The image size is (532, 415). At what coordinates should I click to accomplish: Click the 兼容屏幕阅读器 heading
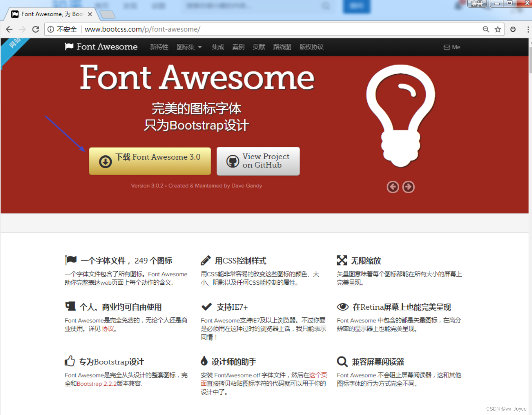[378, 362]
